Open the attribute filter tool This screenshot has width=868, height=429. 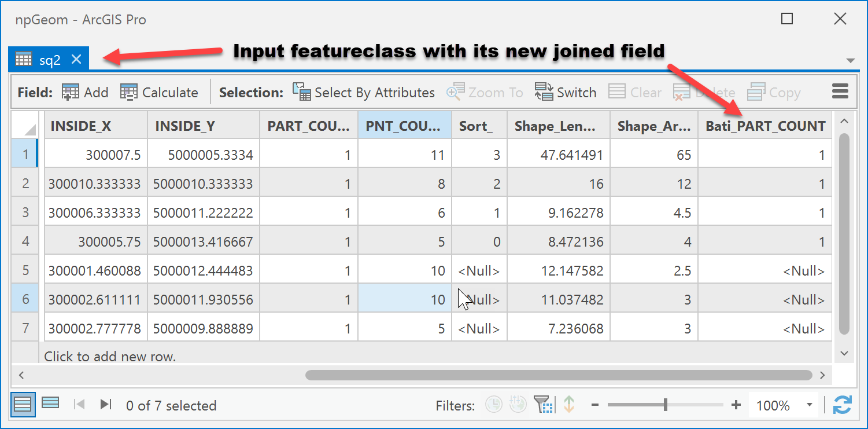coord(542,405)
